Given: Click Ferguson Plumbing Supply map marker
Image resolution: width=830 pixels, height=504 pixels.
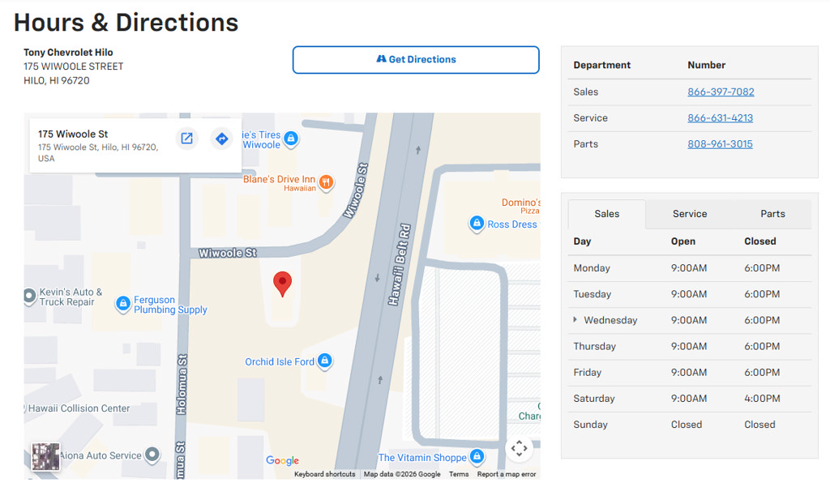Looking at the screenshot, I should coord(123,304).
